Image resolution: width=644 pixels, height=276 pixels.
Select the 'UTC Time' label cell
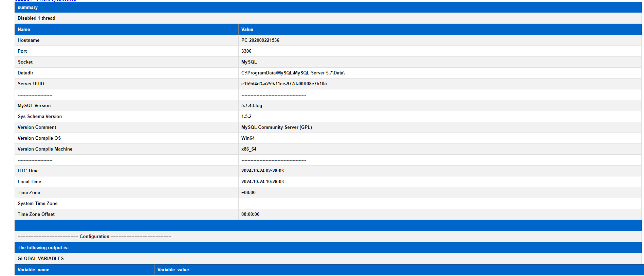(x=126, y=171)
